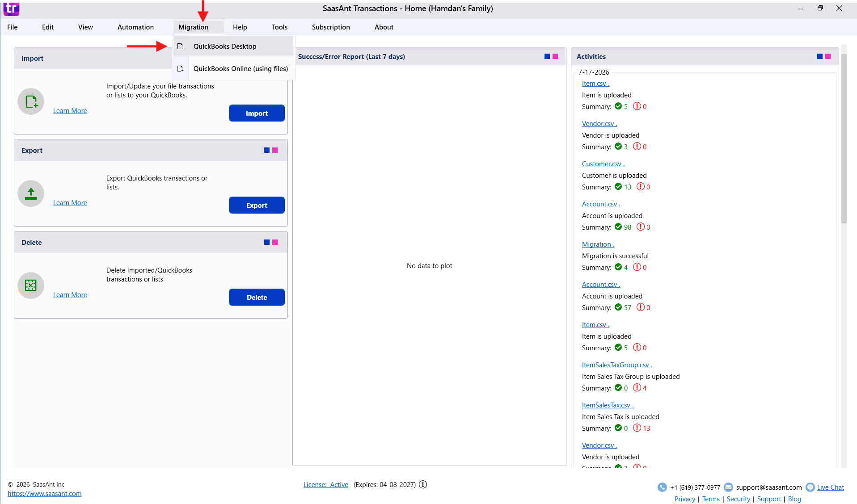This screenshot has width=857, height=504.
Task: Open the Customer.csv activity link
Action: 603,164
